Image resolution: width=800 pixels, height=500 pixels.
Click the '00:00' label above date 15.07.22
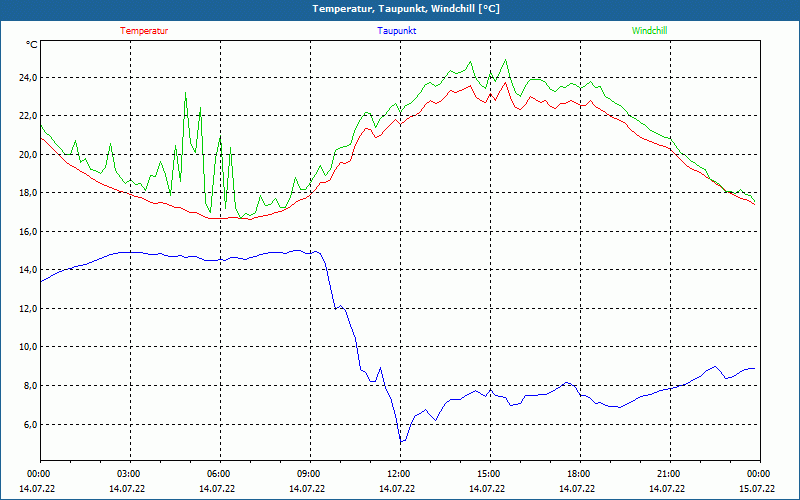tap(760, 474)
